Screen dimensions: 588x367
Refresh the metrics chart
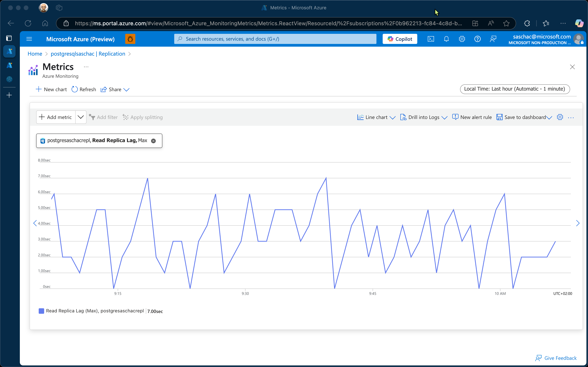[84, 89]
